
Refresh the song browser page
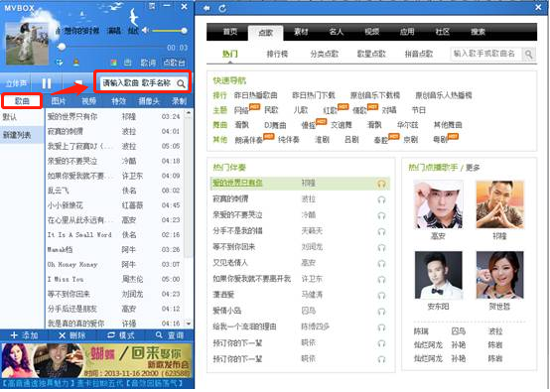coord(222,8)
